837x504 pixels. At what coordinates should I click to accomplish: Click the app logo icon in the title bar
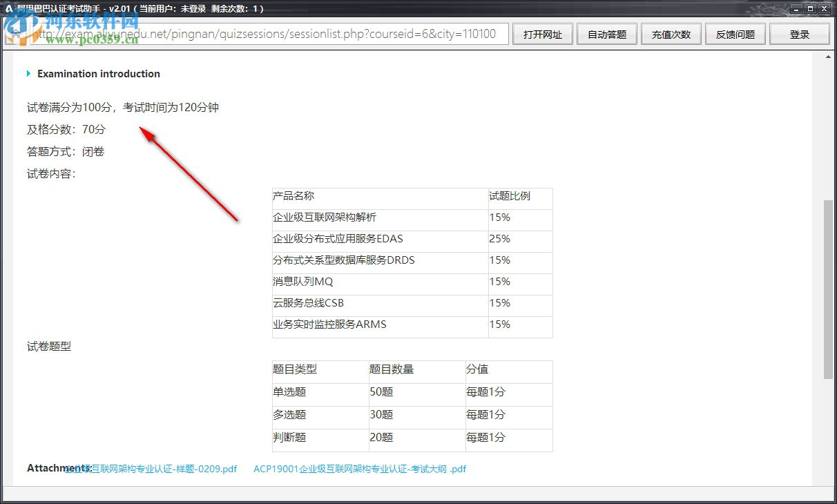tap(8, 9)
